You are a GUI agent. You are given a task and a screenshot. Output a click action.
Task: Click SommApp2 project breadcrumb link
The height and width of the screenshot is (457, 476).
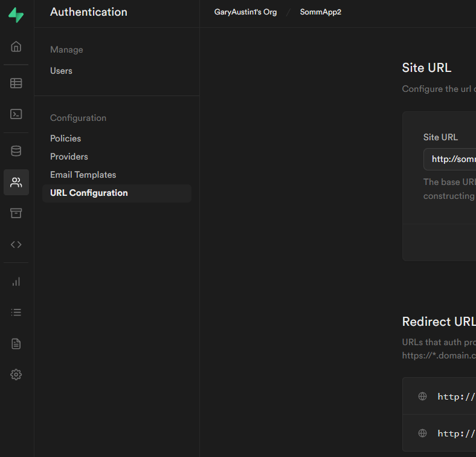click(320, 12)
